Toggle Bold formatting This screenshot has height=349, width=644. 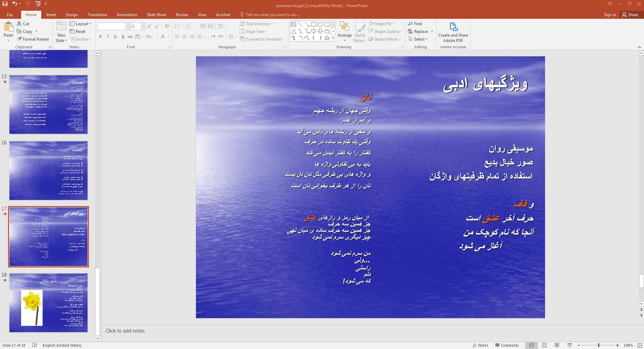coord(100,37)
